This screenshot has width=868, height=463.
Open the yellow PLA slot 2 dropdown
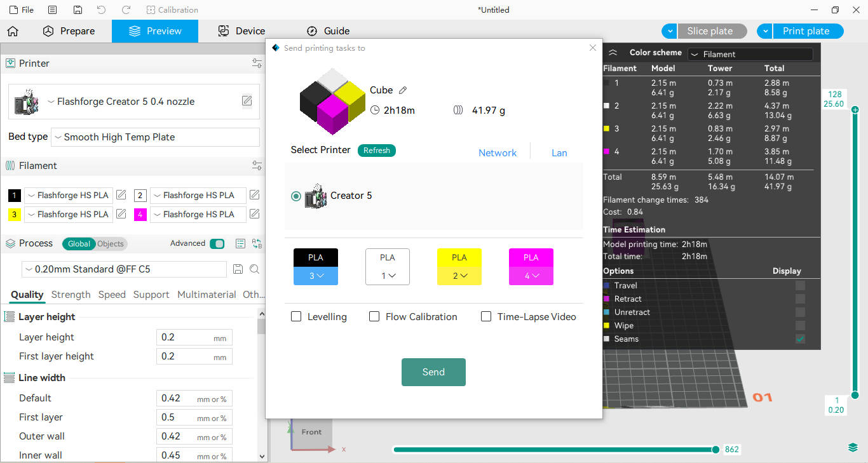[x=459, y=276]
